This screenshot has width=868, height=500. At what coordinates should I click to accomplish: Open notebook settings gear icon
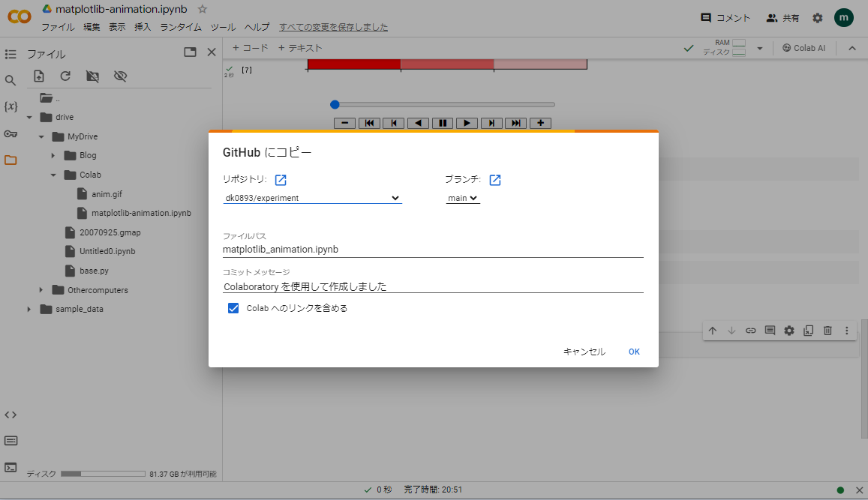pyautogui.click(x=818, y=18)
